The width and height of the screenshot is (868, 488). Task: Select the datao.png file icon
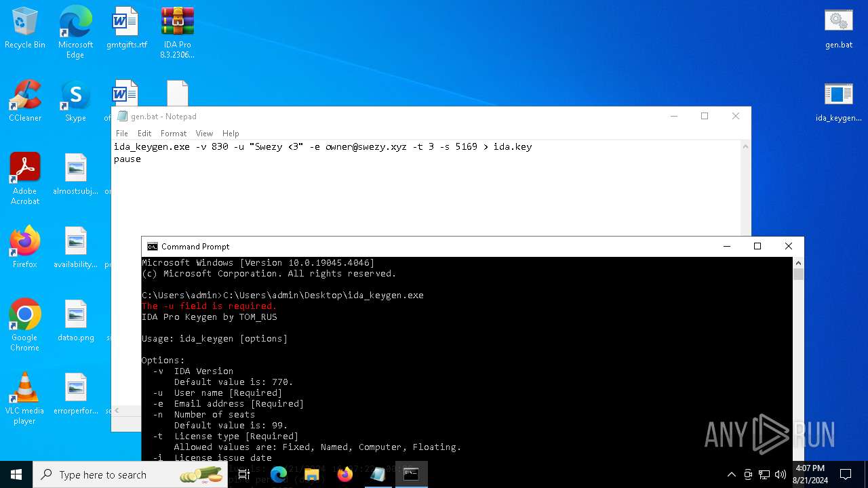75,321
